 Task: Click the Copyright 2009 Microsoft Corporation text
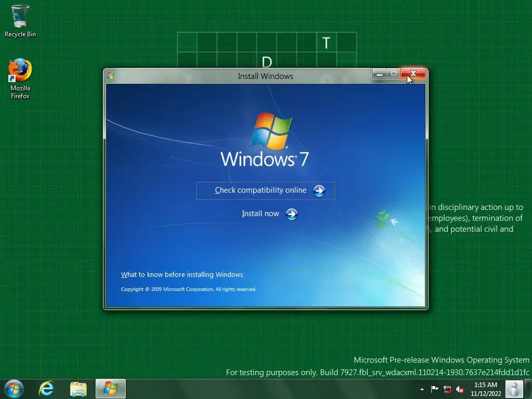(x=188, y=289)
